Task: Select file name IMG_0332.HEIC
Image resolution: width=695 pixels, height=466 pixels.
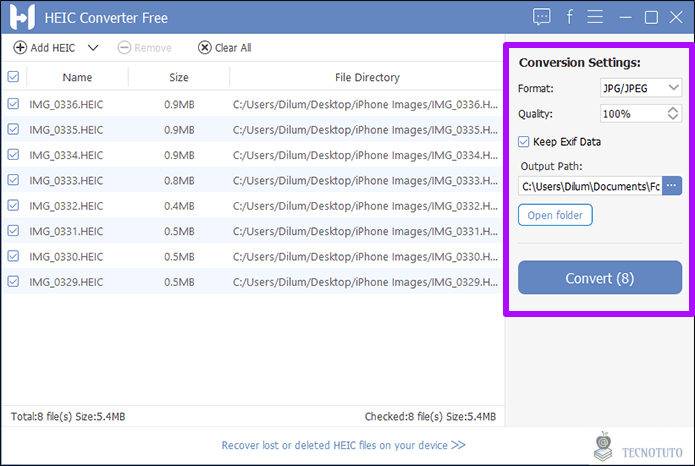Action: (66, 206)
